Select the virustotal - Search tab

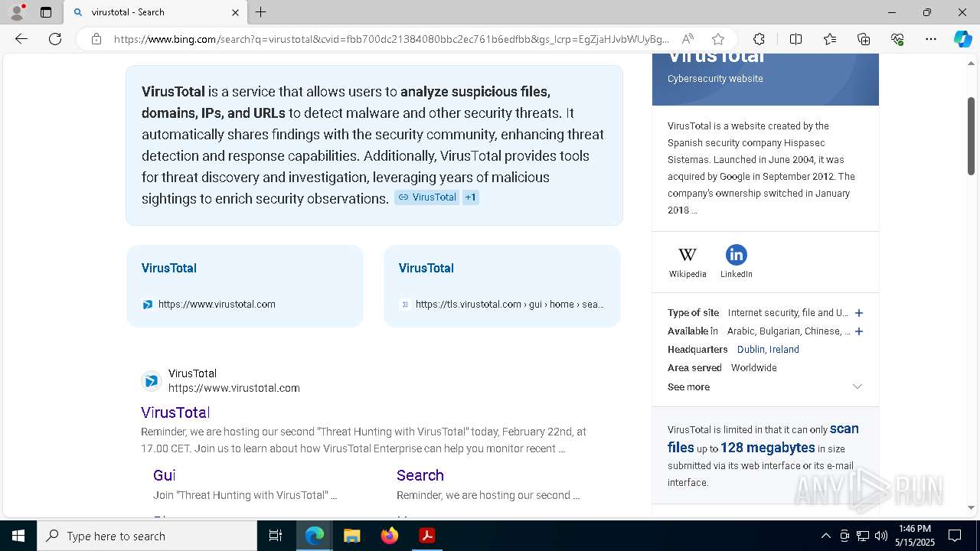[155, 12]
